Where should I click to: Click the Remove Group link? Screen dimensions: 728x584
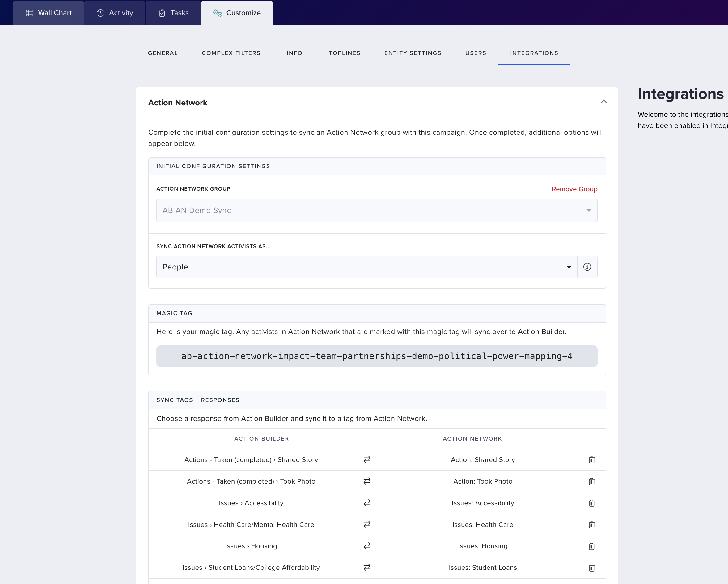pos(574,189)
